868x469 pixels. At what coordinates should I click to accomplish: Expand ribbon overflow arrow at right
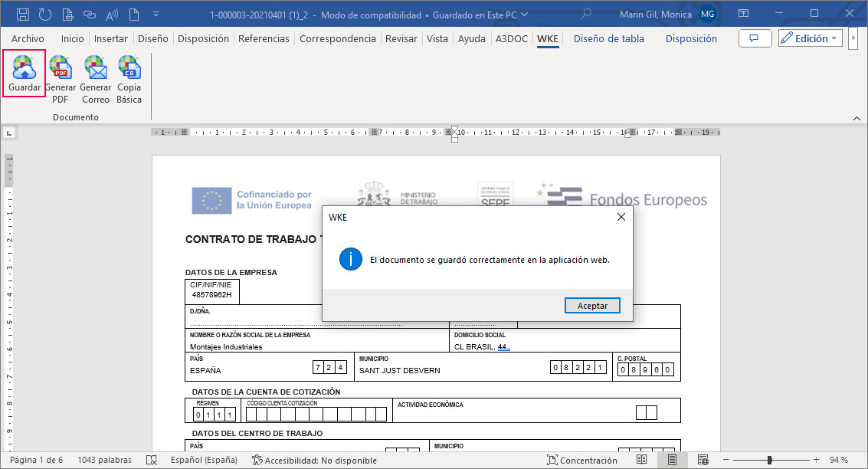point(853,38)
